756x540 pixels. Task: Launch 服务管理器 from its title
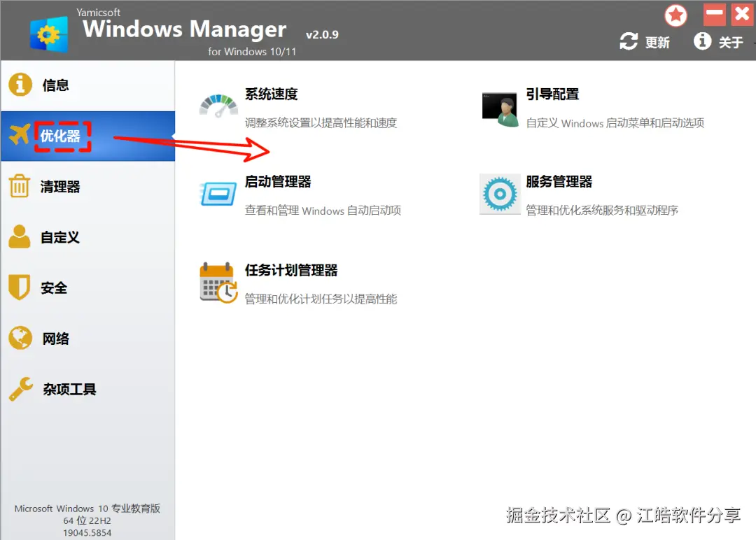(x=559, y=182)
